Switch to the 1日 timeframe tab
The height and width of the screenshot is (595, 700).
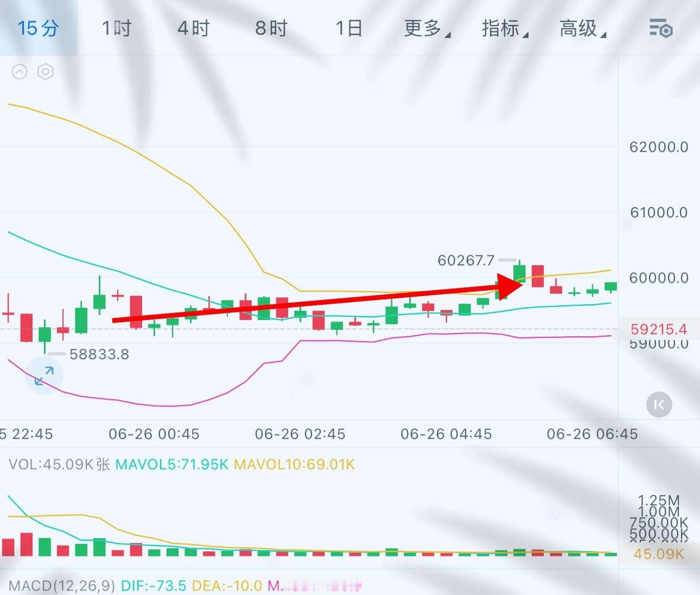coord(348,28)
